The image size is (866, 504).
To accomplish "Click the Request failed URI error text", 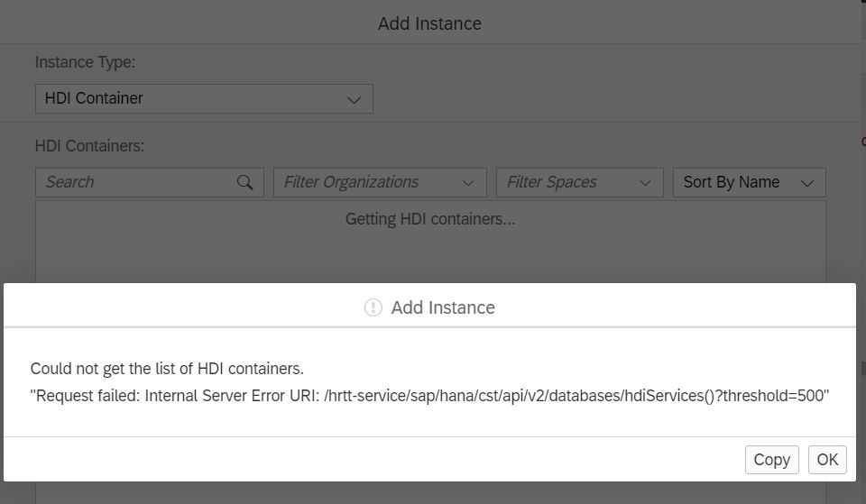I will tap(429, 396).
